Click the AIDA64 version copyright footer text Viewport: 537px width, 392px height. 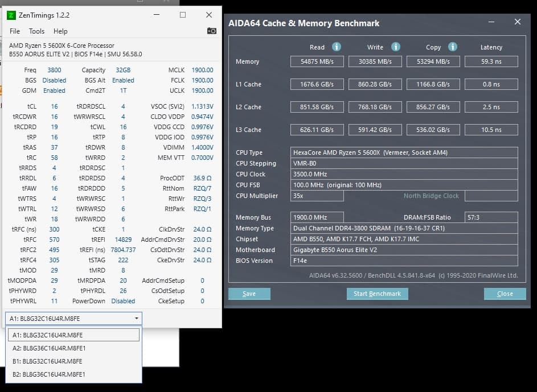413,275
